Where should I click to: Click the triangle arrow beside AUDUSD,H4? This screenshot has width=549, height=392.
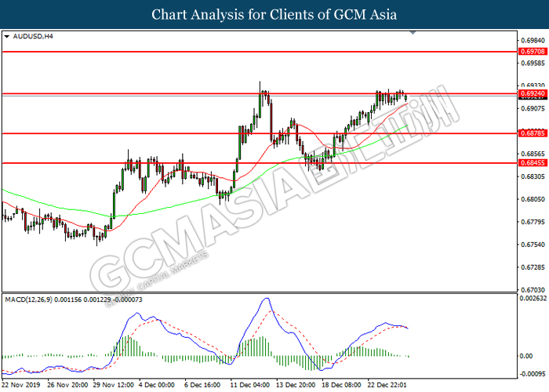point(7,36)
